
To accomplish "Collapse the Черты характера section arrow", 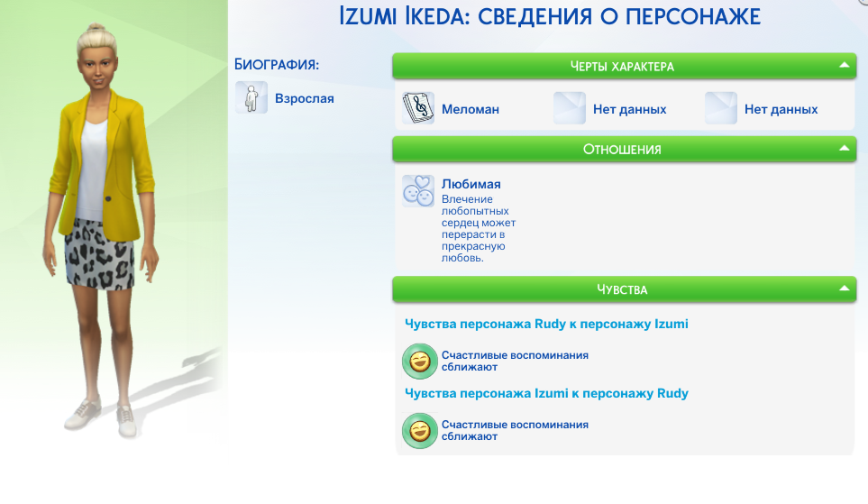I will tap(844, 66).
